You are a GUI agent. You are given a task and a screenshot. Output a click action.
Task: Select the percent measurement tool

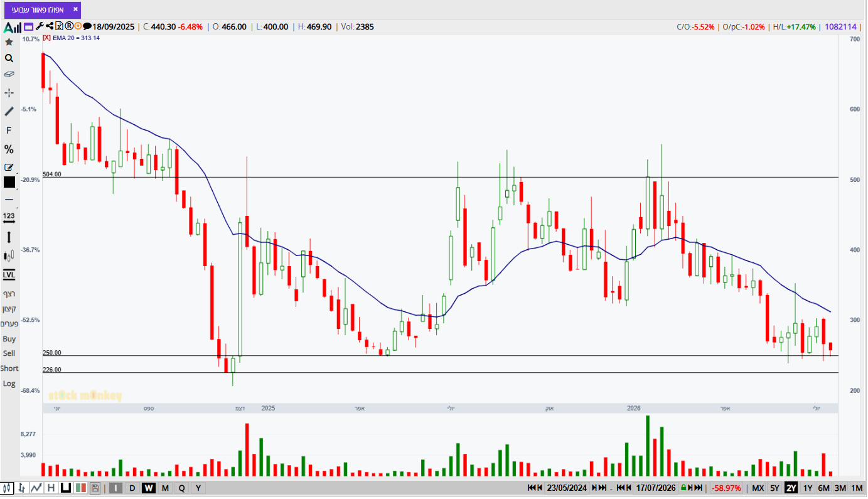[9, 149]
